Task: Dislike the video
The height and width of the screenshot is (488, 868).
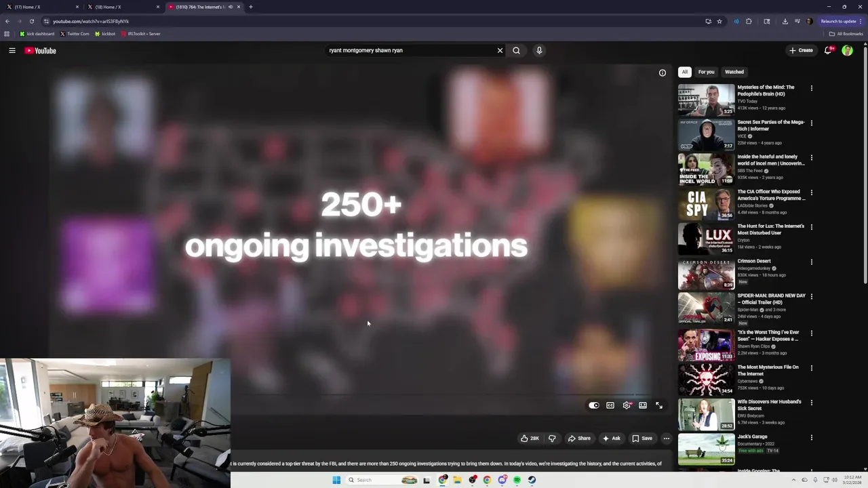Action: 552,439
